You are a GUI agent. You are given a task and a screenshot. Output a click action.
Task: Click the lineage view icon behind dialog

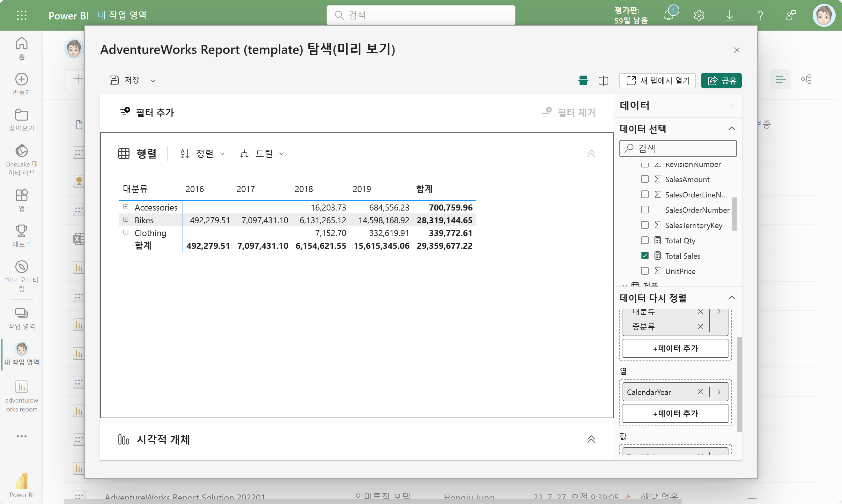pyautogui.click(x=806, y=79)
